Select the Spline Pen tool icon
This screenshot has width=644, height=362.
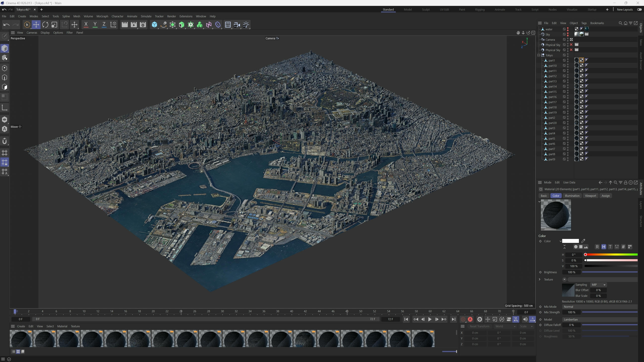tap(164, 25)
